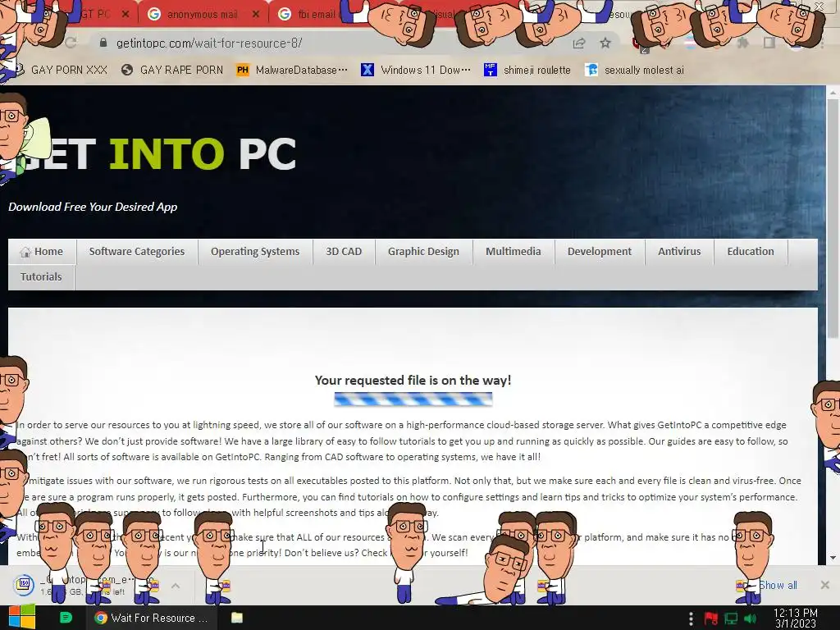The width and height of the screenshot is (840, 630).
Task: Click the scrollbar down arrow
Action: click(x=833, y=558)
